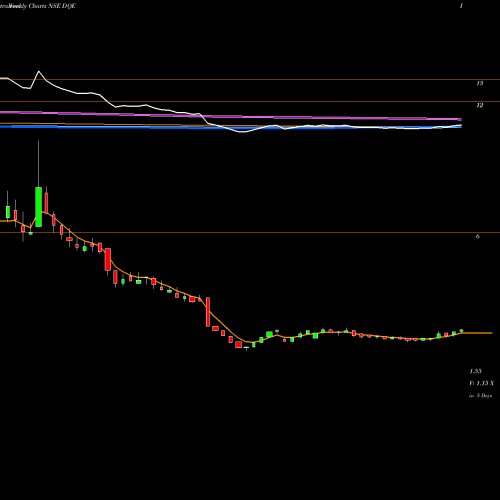
Task: Click the tallest green candlestick with long wick
Action: coord(39,207)
